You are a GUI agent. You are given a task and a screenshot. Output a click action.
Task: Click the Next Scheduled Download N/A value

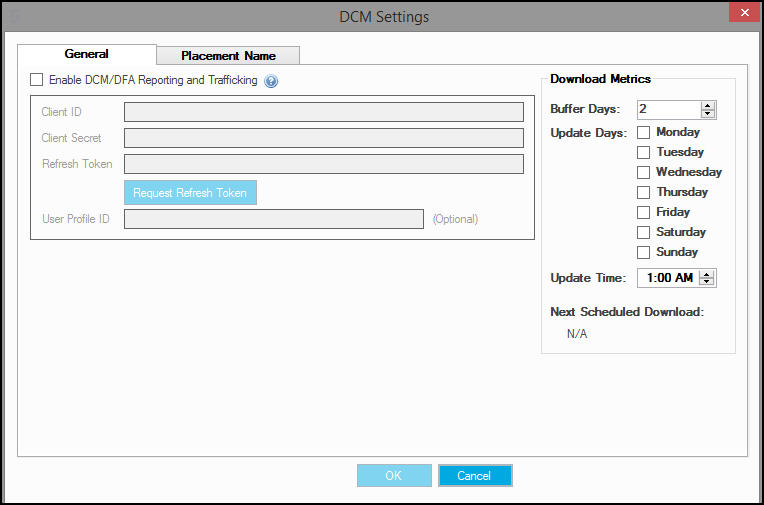pos(577,334)
